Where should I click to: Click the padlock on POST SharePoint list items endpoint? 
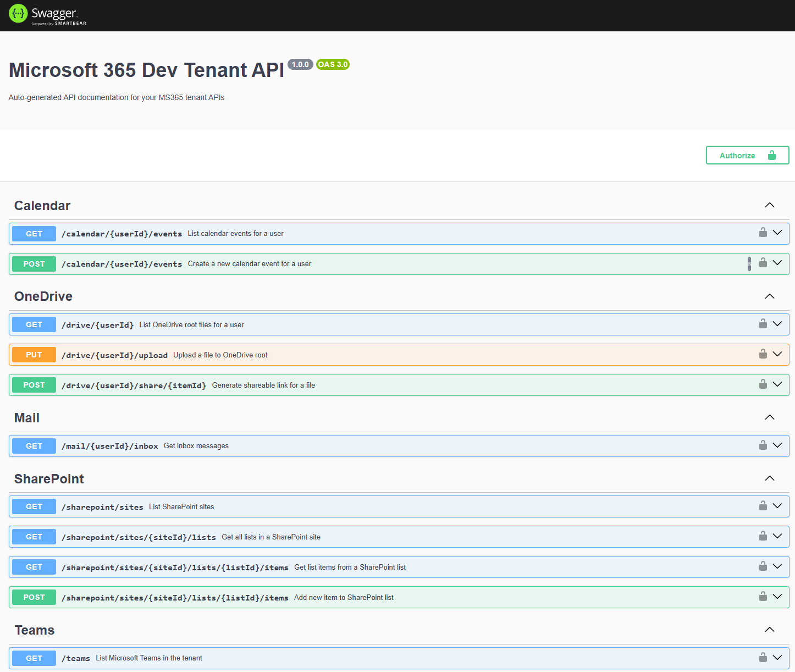[x=763, y=597]
